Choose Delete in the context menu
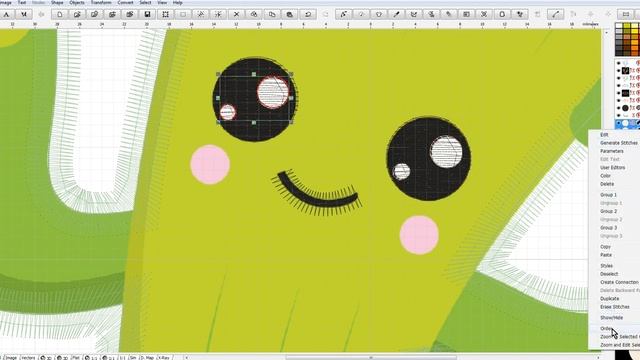The height and width of the screenshot is (360, 640). tap(607, 184)
